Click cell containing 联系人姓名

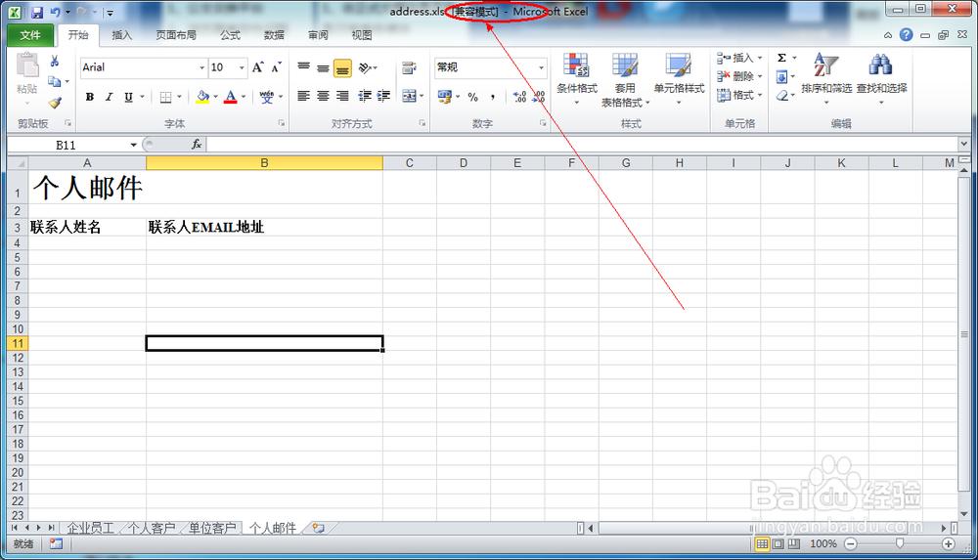[86, 228]
